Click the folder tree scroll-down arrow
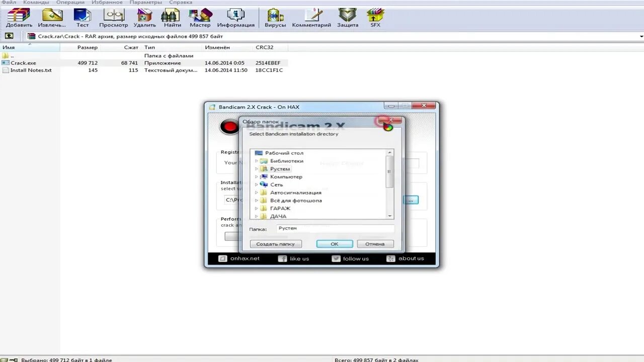The image size is (644, 362). click(x=389, y=216)
